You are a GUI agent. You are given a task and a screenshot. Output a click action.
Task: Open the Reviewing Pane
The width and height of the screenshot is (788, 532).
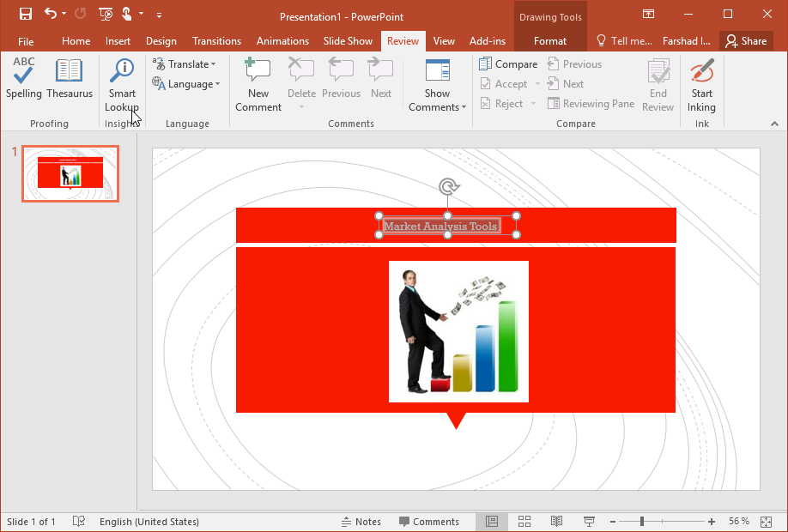click(591, 104)
